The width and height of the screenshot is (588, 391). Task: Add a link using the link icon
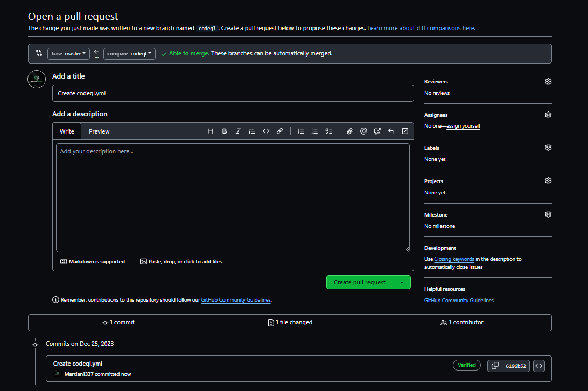279,131
